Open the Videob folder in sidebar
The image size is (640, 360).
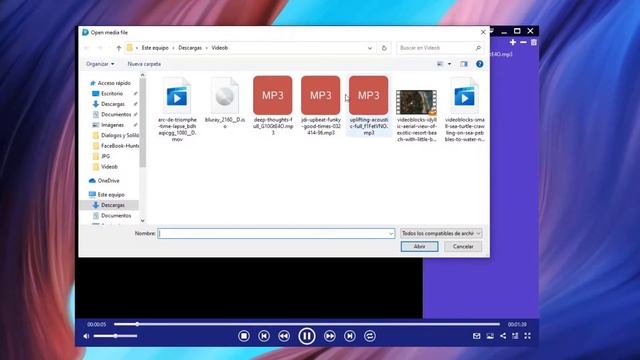[109, 167]
